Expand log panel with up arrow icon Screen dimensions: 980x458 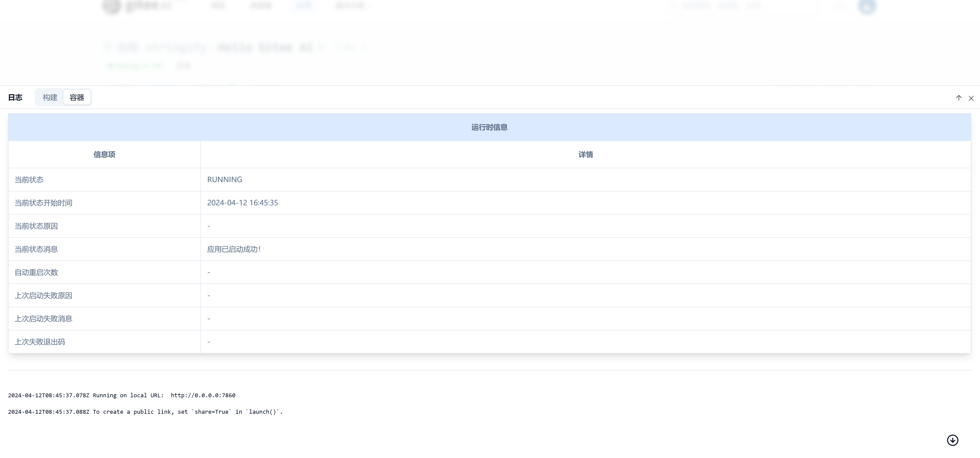pos(959,98)
